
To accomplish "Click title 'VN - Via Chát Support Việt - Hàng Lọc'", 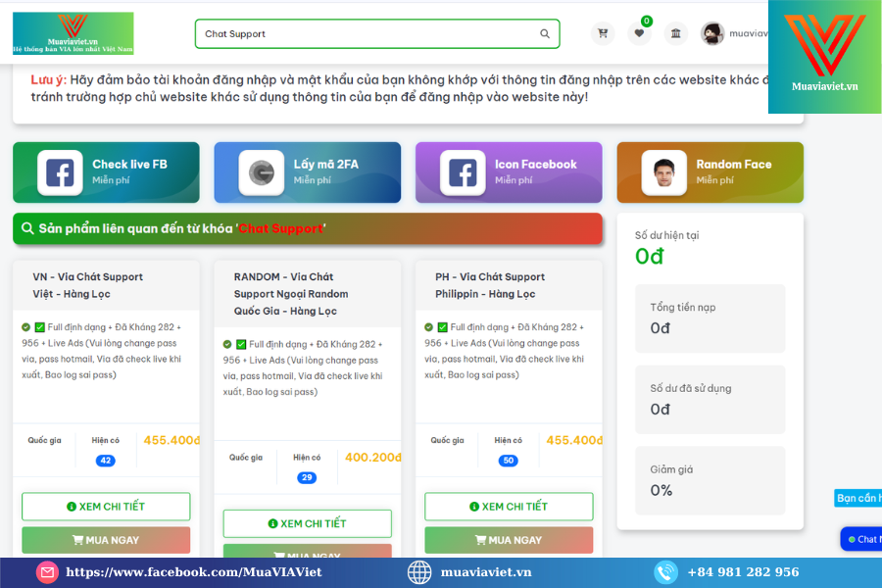I will tap(88, 285).
